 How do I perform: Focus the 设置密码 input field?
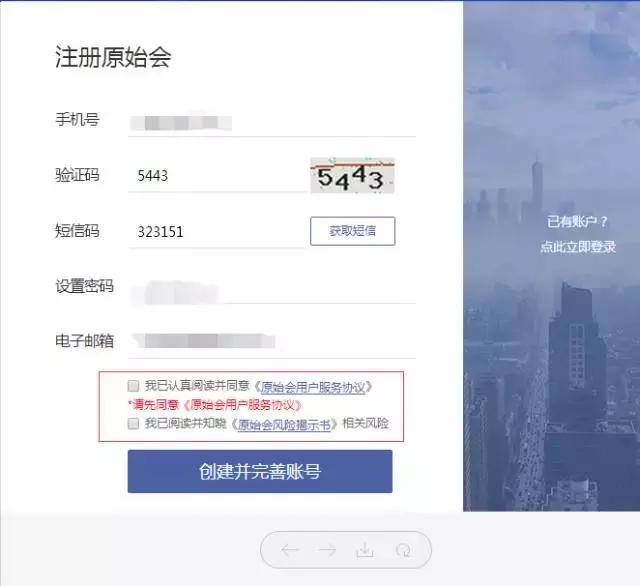click(272, 291)
